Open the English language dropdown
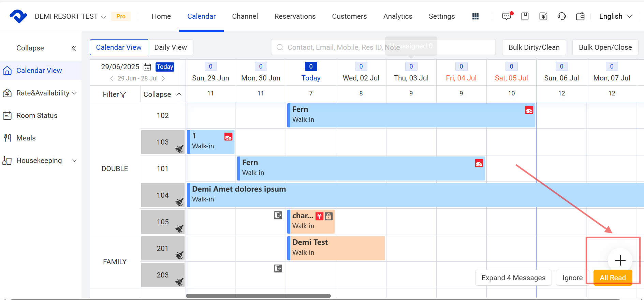Screen dimensions: 644x300 615,16
